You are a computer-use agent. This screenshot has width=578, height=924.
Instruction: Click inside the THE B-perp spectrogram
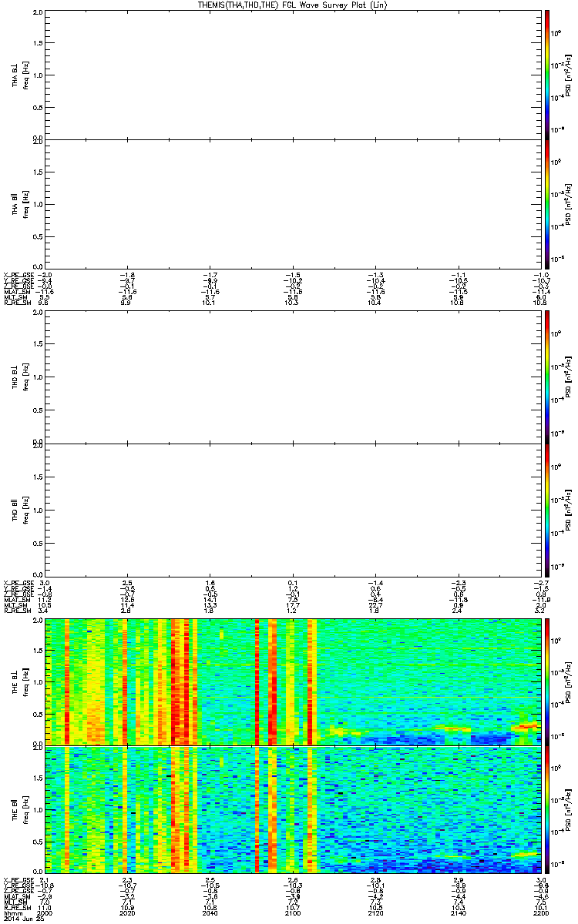(293, 681)
